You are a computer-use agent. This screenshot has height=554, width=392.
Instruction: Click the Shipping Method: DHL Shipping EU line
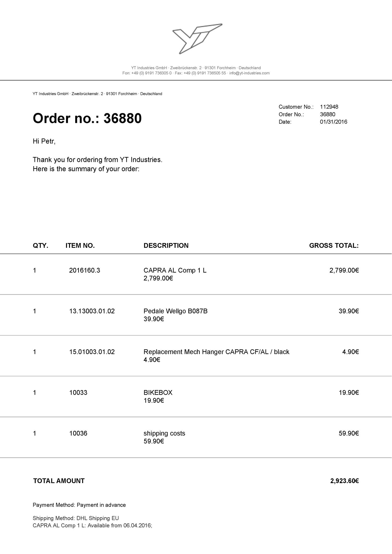76,518
